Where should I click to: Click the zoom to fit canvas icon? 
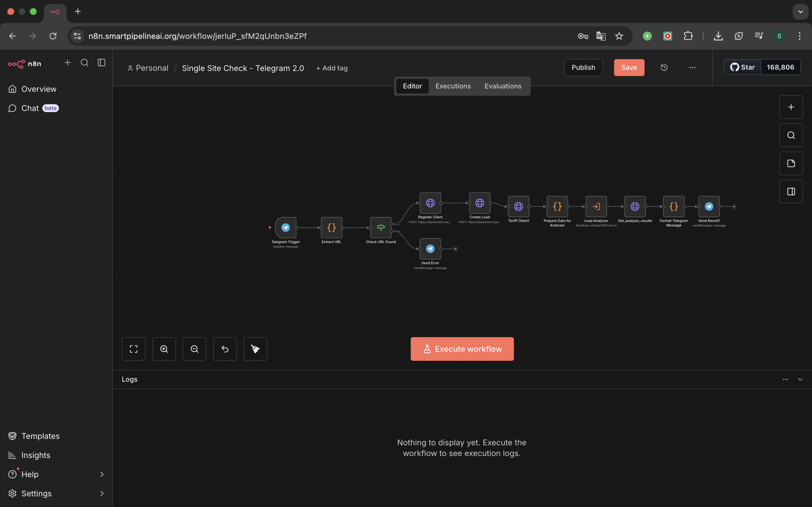pyautogui.click(x=134, y=349)
